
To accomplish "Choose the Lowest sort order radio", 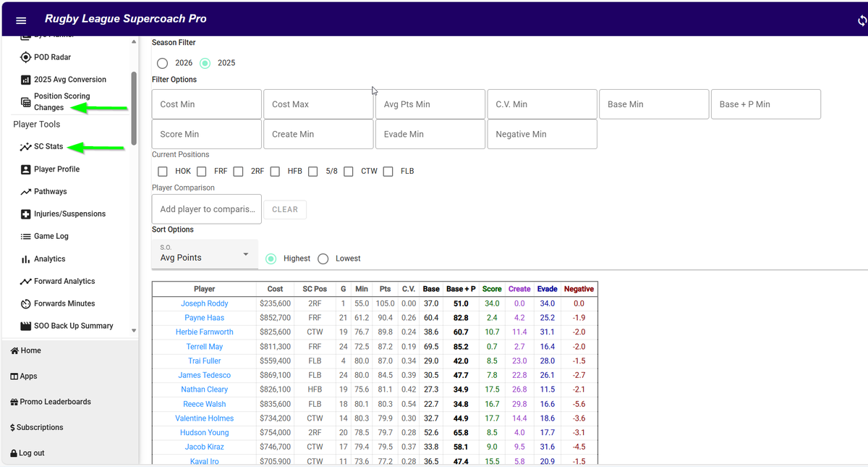I will (323, 258).
